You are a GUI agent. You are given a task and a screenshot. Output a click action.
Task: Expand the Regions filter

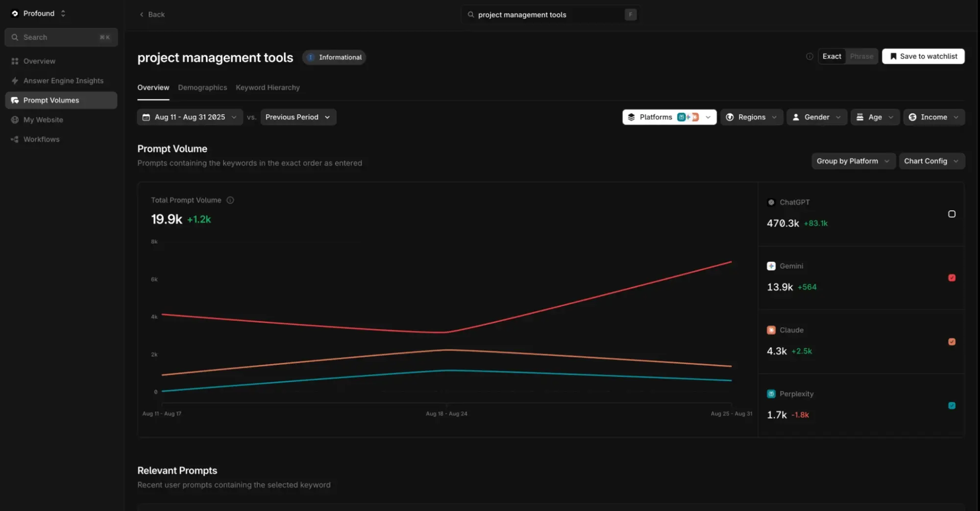[x=752, y=117]
